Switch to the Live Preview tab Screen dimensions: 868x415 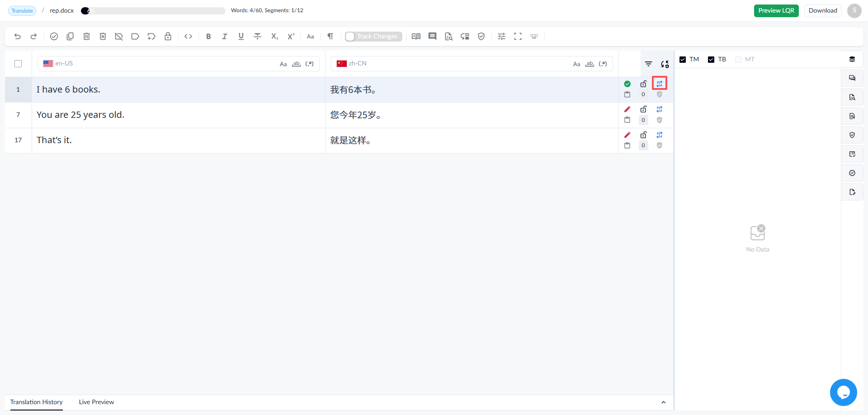96,402
